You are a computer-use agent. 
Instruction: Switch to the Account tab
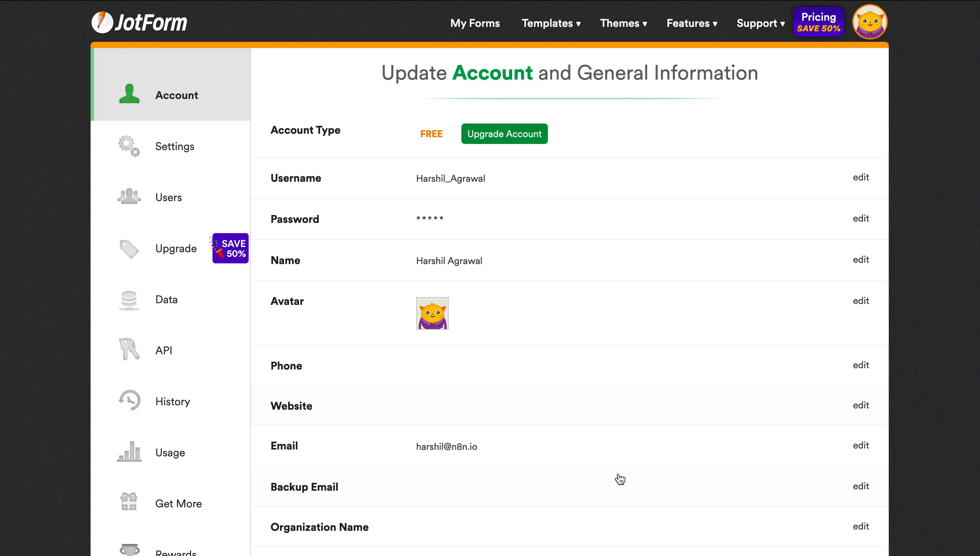pos(176,95)
